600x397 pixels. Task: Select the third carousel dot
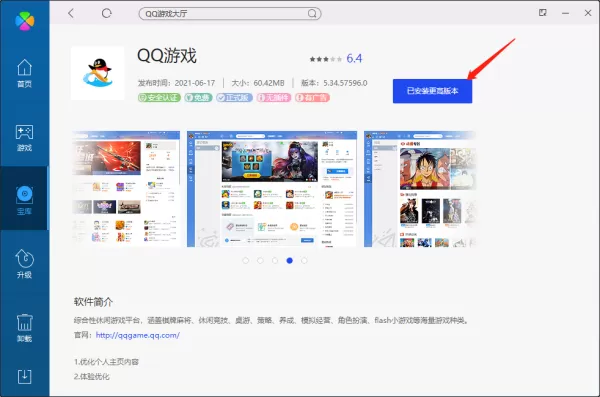[x=275, y=260]
